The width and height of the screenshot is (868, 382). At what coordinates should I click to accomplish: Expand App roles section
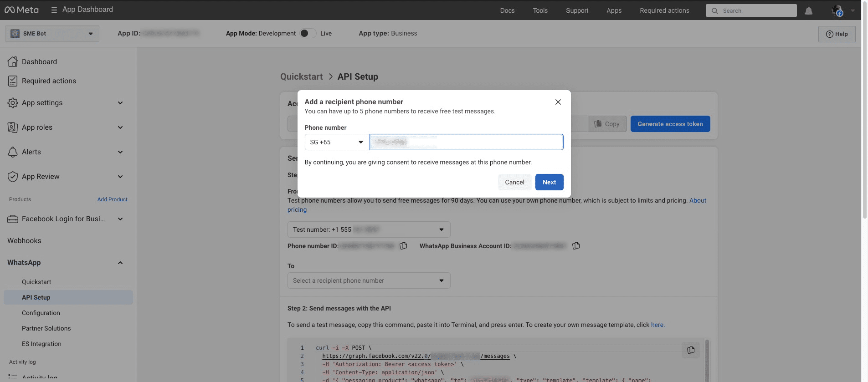pyautogui.click(x=120, y=127)
